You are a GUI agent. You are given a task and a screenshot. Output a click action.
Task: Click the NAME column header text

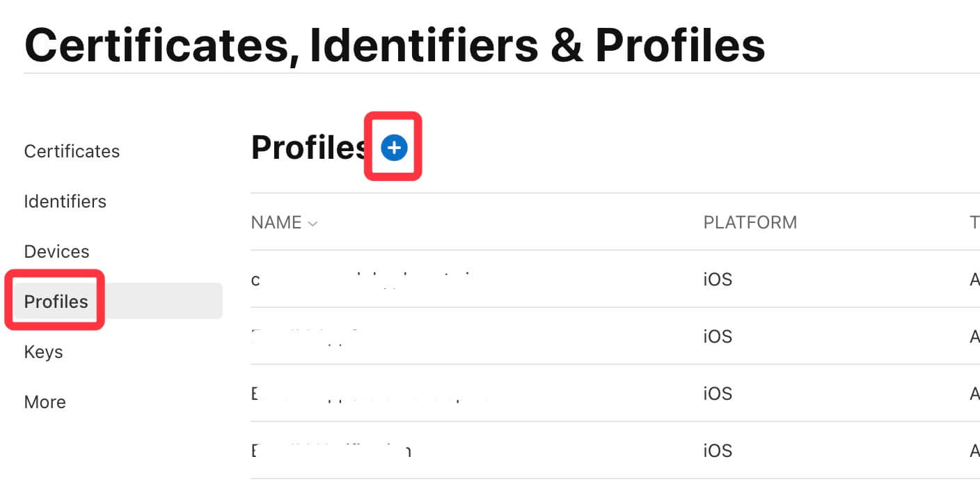pos(276,223)
